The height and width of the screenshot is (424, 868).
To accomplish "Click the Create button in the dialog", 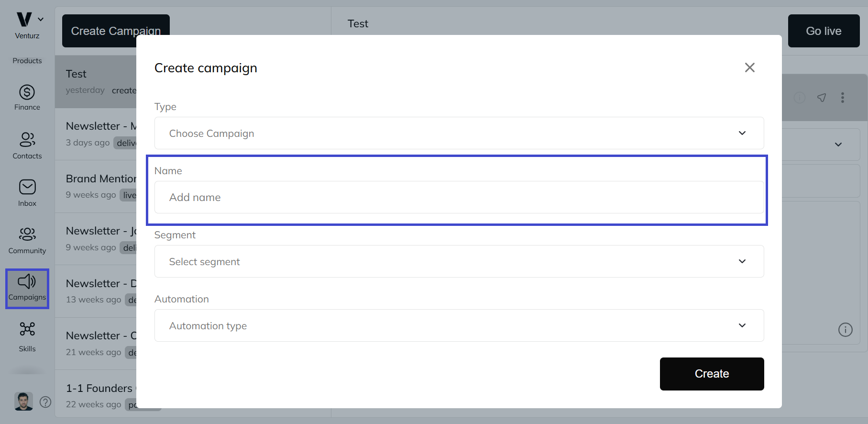I will [712, 374].
